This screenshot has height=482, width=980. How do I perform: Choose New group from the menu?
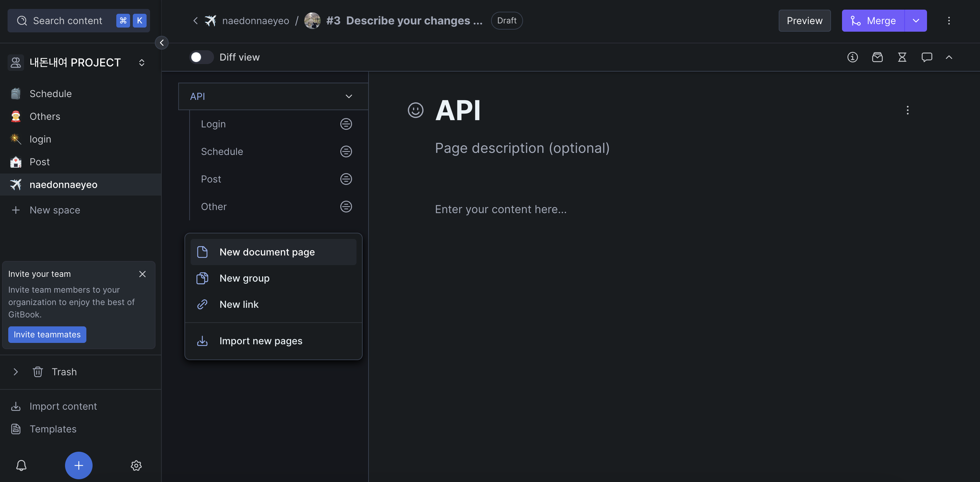click(x=244, y=278)
